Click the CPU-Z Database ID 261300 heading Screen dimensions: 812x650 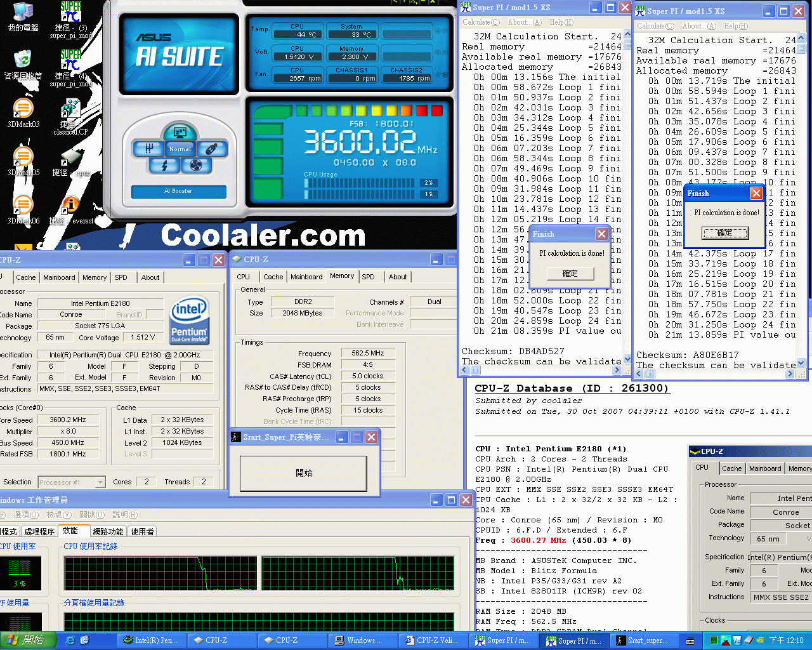(x=572, y=388)
